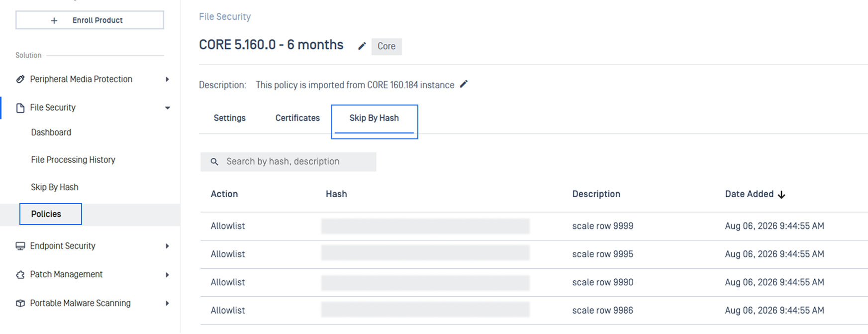Open the Dashboard sidebar item
The image size is (868, 334).
(51, 132)
